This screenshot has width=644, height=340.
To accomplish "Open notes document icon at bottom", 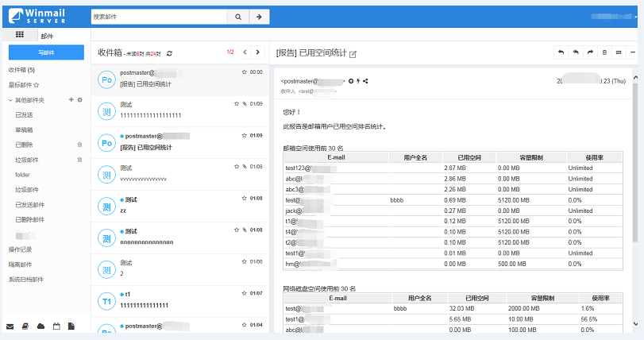I will pyautogui.click(x=71, y=326).
